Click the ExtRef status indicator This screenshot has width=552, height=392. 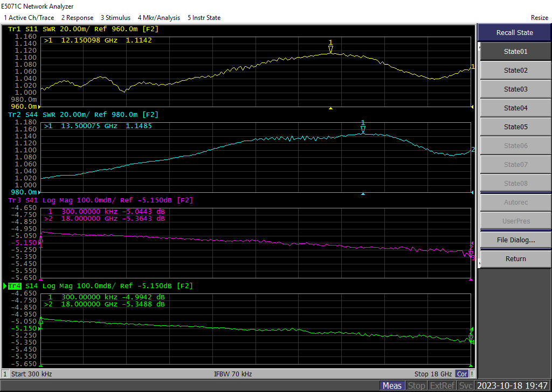coord(442,386)
